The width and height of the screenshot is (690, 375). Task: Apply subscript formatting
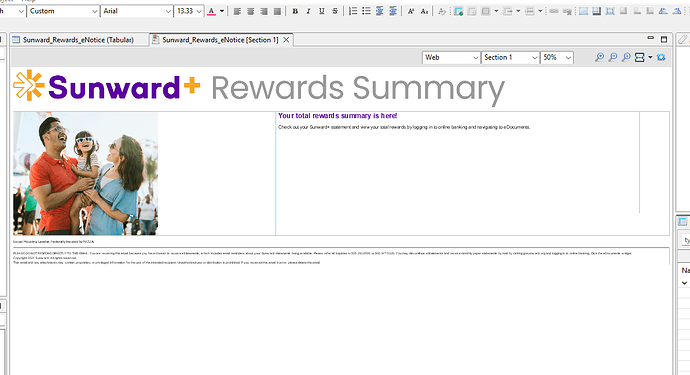(x=424, y=11)
